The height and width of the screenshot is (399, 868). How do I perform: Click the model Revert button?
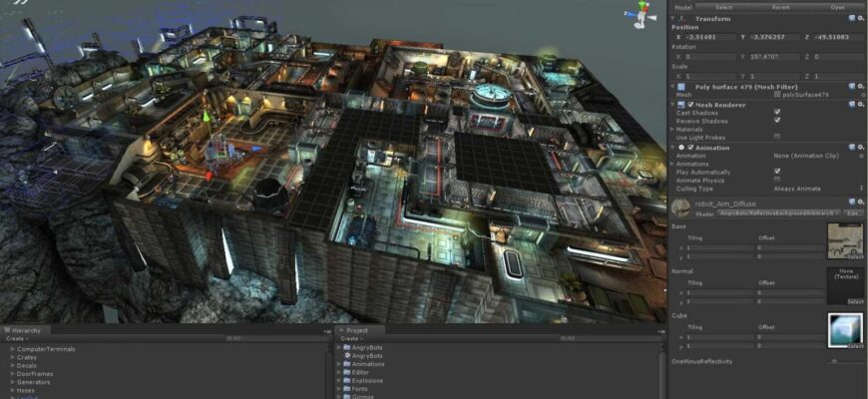[x=780, y=7]
